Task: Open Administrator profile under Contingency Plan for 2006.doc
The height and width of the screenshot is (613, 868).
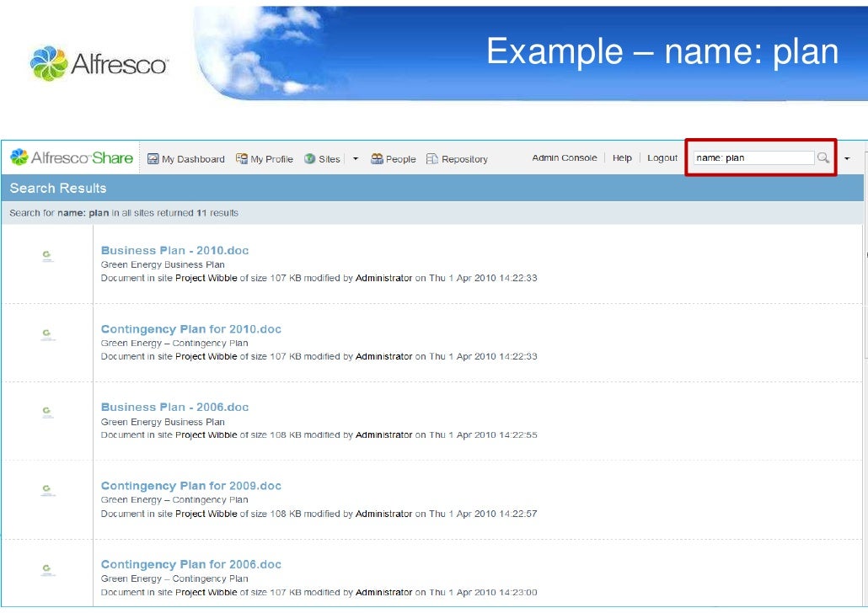Action: click(x=383, y=592)
